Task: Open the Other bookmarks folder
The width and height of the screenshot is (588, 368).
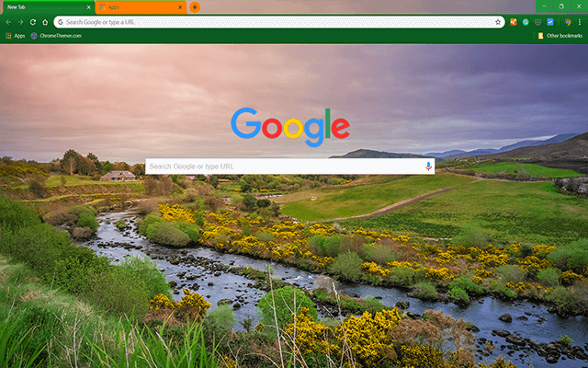Action: point(560,36)
